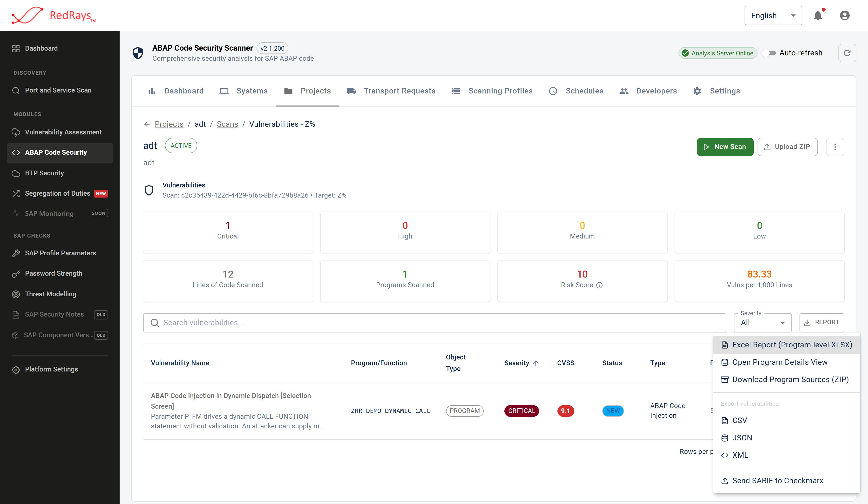Screen dimensions: 868x504
Task: Start a New Scan
Action: (x=725, y=147)
